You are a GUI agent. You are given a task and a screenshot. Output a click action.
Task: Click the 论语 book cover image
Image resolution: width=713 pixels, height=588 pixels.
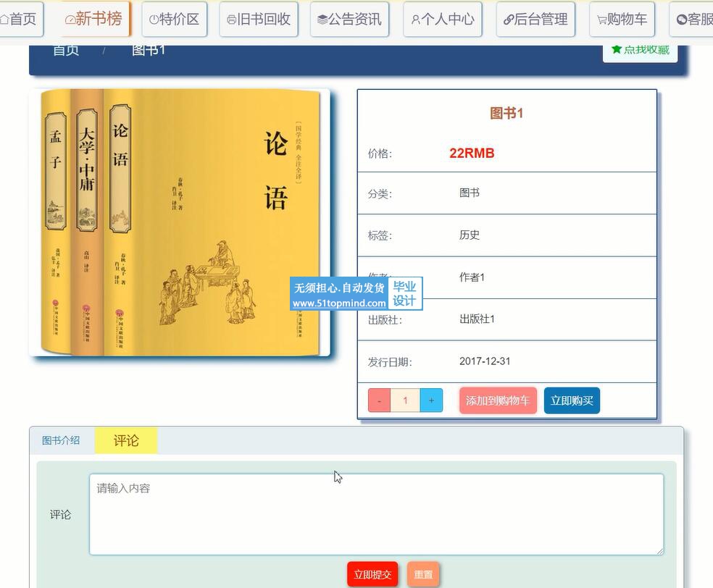(x=180, y=222)
